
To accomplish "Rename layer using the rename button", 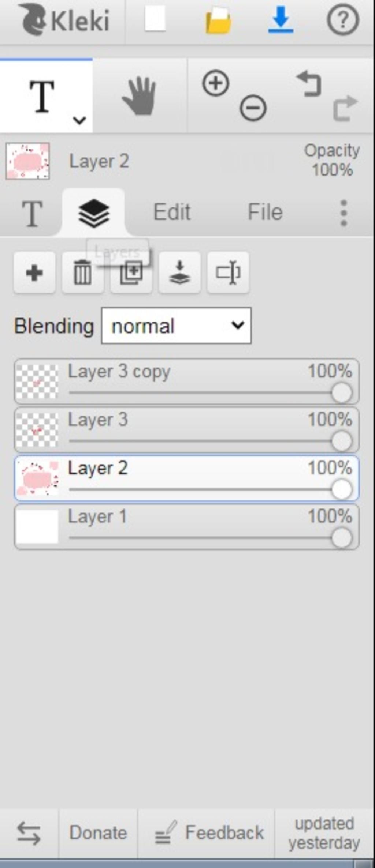I will [x=228, y=273].
